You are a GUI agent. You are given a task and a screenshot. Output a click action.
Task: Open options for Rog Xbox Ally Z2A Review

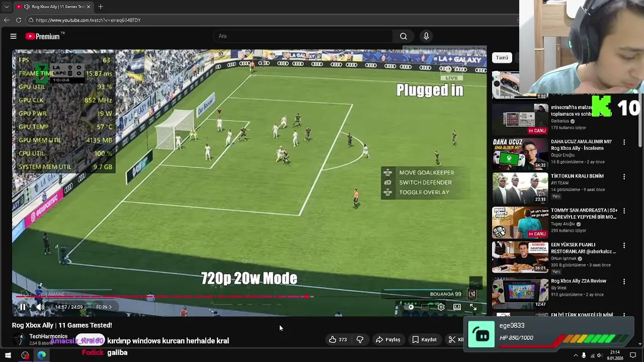coord(624,282)
